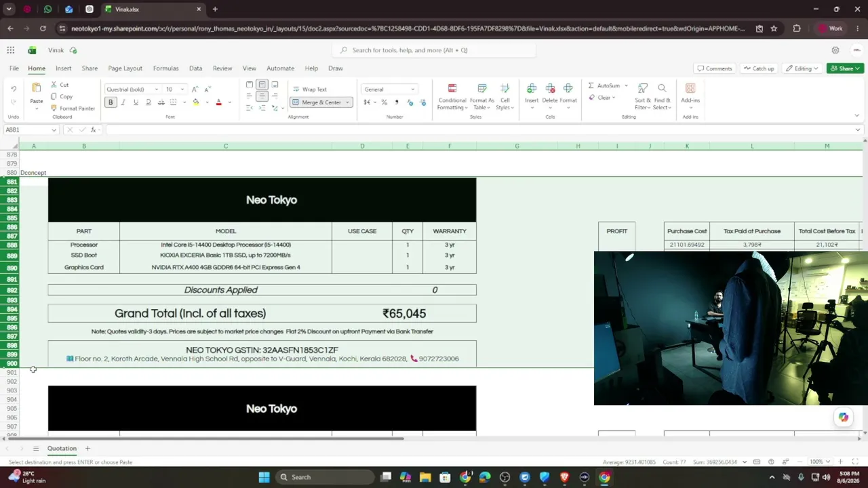This screenshot has width=868, height=488.
Task: Toggle Middle Align for cells
Action: [262, 85]
